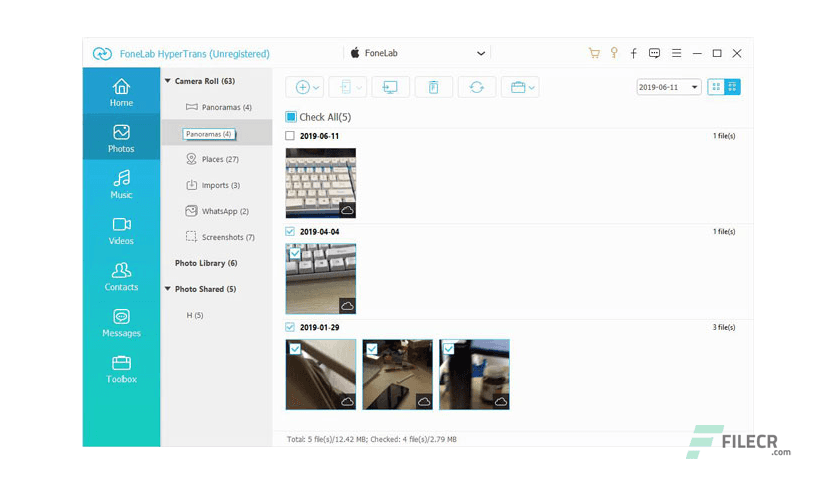
Task: Uncheck second 2019-01-29 photo checkbox with phone
Action: pyautogui.click(x=372, y=349)
